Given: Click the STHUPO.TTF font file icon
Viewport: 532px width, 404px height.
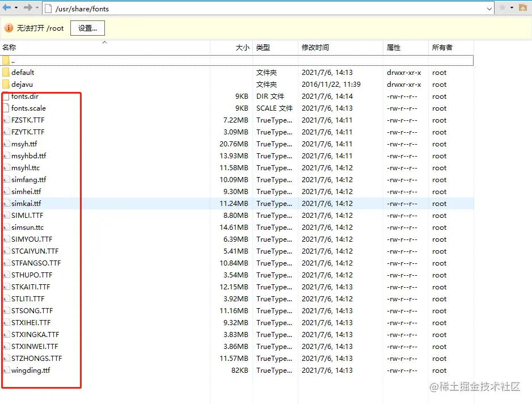Looking at the screenshot, I should [x=6, y=275].
